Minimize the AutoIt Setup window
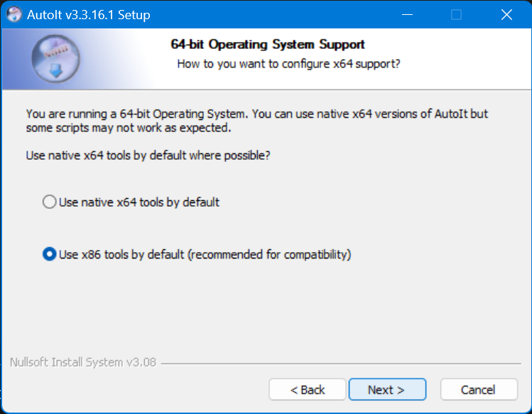 click(x=408, y=14)
